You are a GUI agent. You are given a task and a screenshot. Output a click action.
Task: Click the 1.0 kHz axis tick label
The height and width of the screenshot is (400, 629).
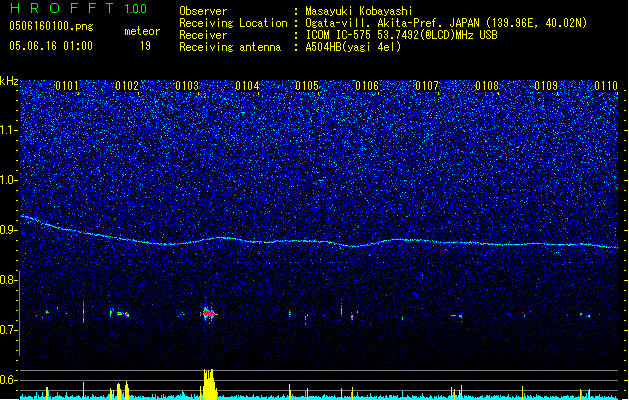click(8, 180)
